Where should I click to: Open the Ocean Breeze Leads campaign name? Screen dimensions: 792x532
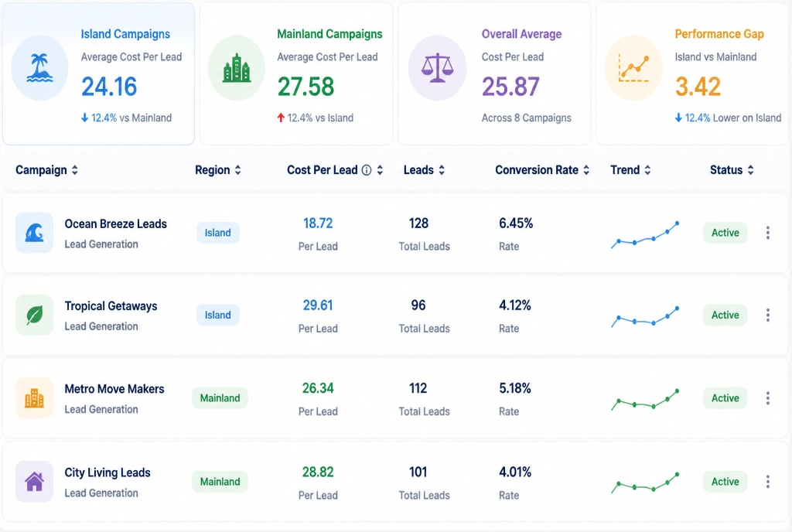point(116,224)
